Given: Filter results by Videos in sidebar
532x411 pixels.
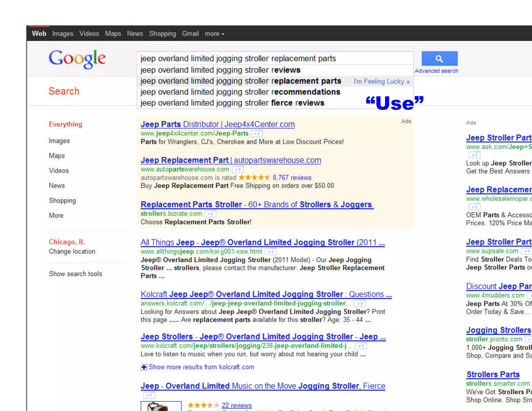Looking at the screenshot, I should coord(59,171).
